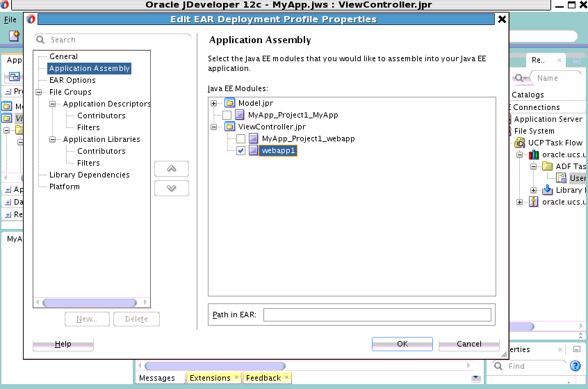Image resolution: width=588 pixels, height=389 pixels.
Task: Close the Feedback tab
Action: point(286,377)
